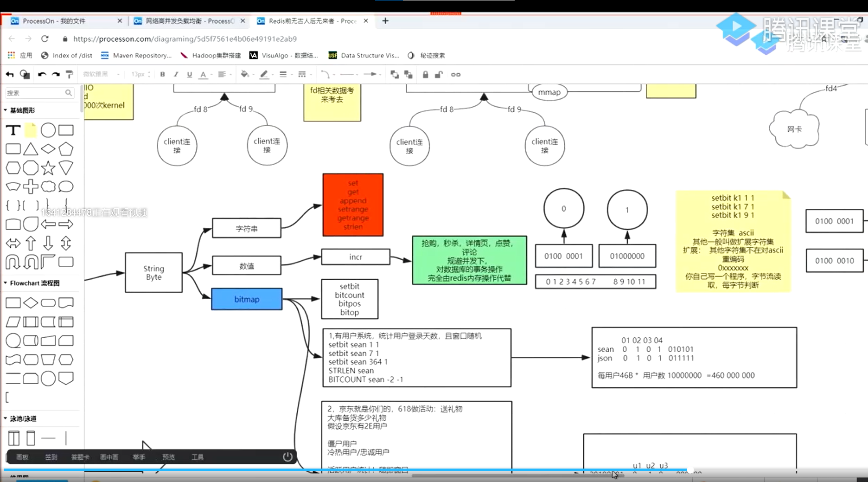Screen dimensions: 868x482
Task: Click the insert link chain icon
Action: [x=456, y=74]
